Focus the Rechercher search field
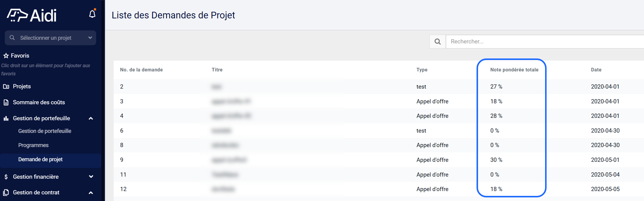644x201 pixels. pyautogui.click(x=545, y=42)
